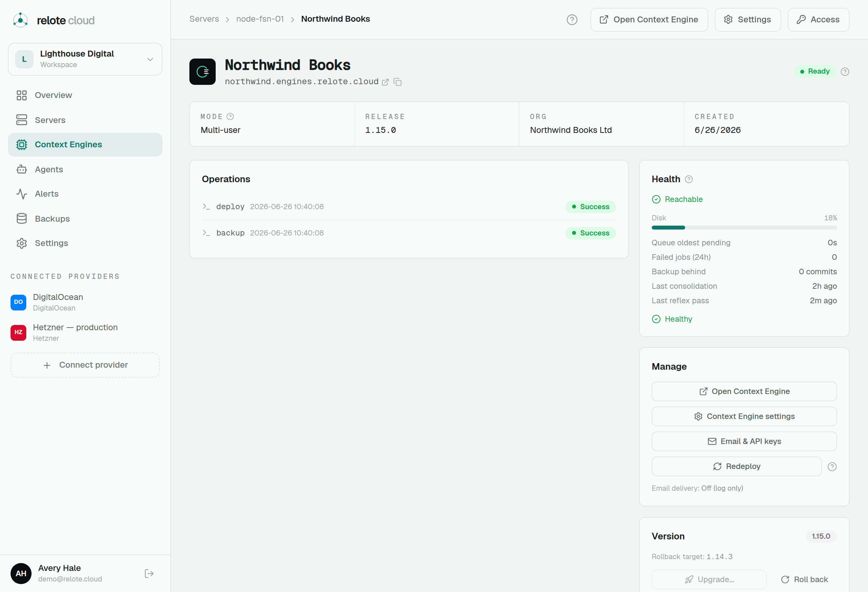The image size is (868, 592).
Task: Expand the Lighthouse Digital workspace switcher chevron
Action: click(x=150, y=60)
